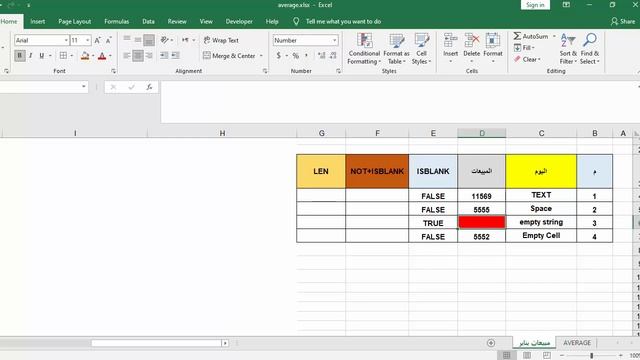
Task: Decrease decimal places
Action: [333, 56]
